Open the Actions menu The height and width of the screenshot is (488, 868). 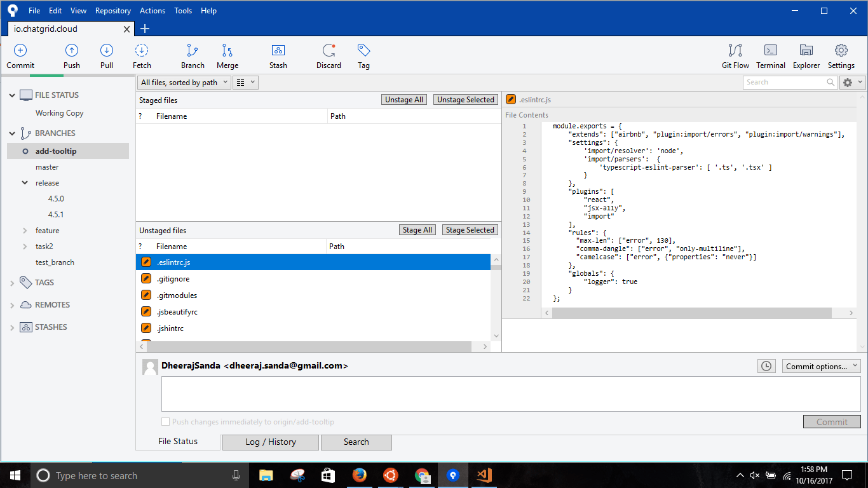pyautogui.click(x=153, y=11)
